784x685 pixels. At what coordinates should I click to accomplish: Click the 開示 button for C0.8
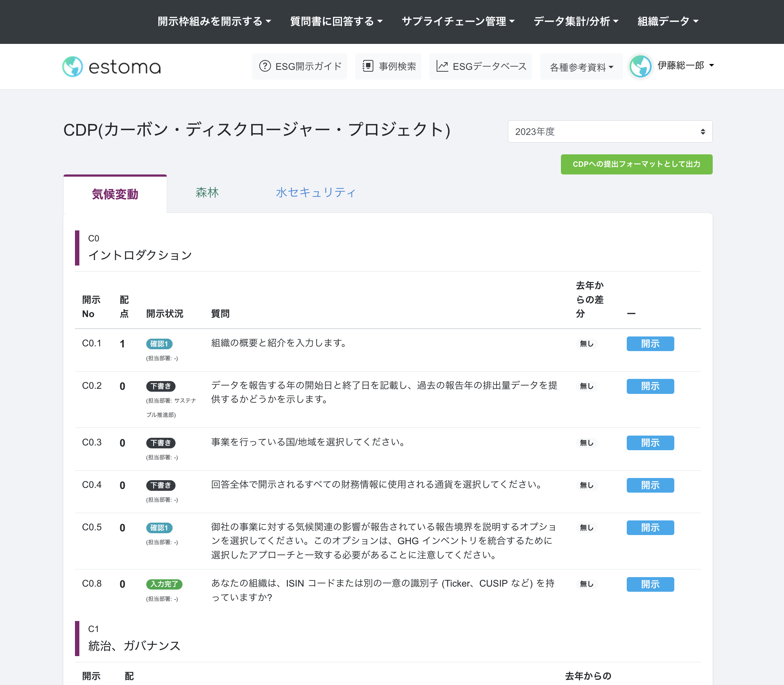[650, 584]
